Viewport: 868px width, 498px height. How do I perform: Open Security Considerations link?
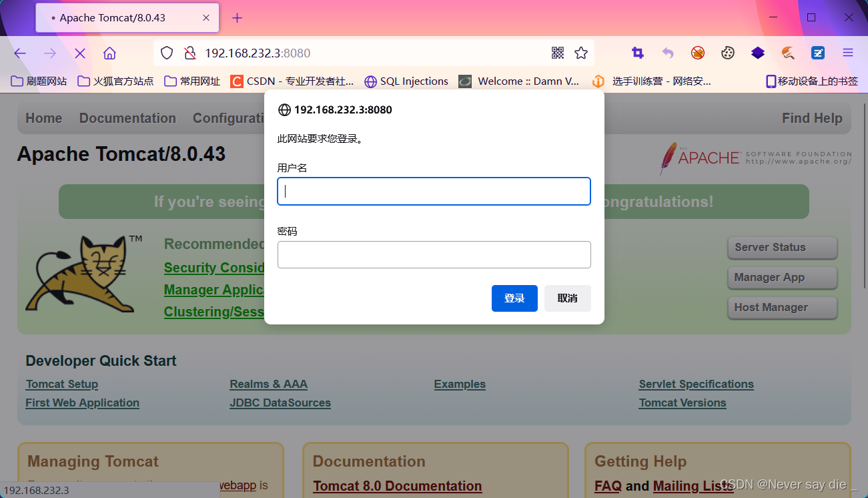click(x=214, y=268)
